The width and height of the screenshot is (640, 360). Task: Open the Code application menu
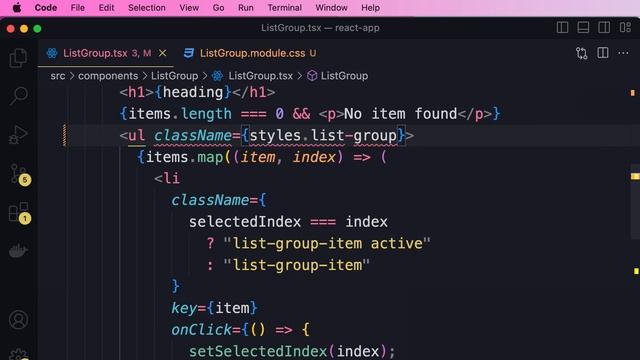(46, 8)
